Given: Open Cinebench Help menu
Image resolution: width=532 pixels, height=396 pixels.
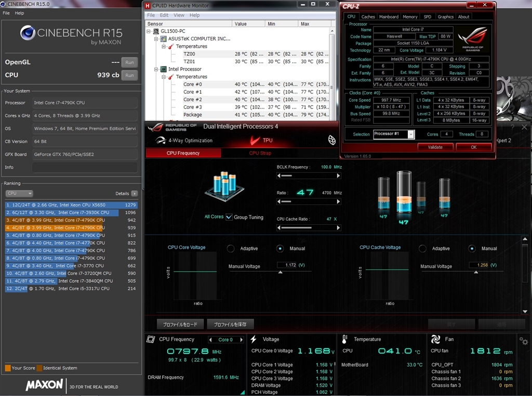Looking at the screenshot, I should (x=19, y=13).
